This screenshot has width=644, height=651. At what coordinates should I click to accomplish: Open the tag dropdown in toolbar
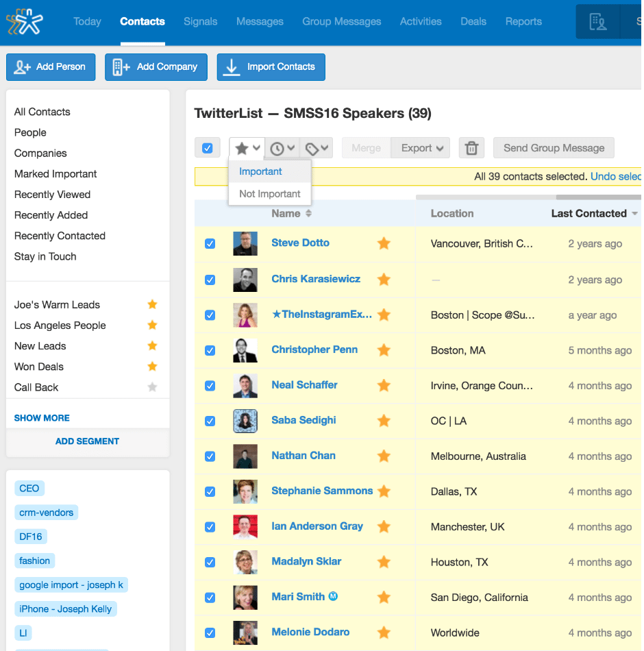[317, 148]
